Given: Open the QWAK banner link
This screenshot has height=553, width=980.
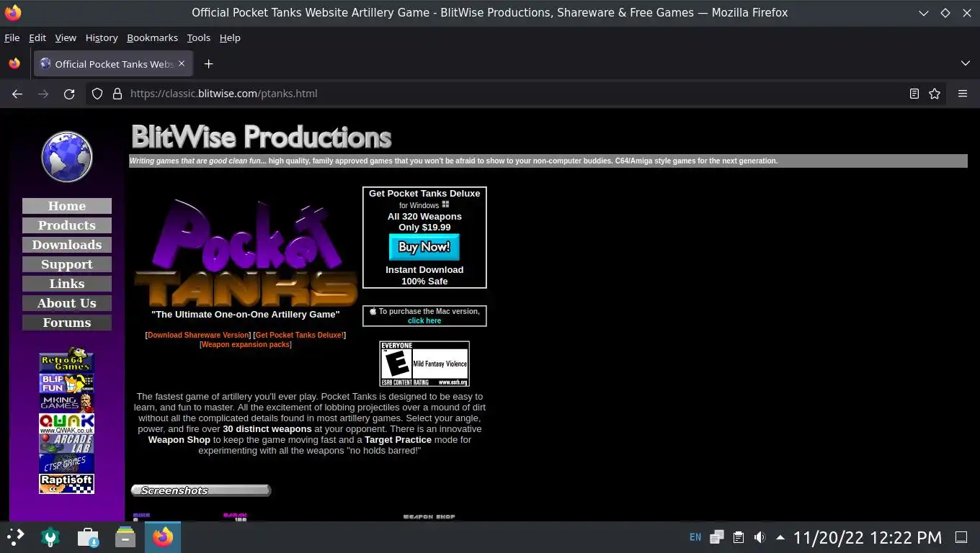Looking at the screenshot, I should (x=66, y=423).
